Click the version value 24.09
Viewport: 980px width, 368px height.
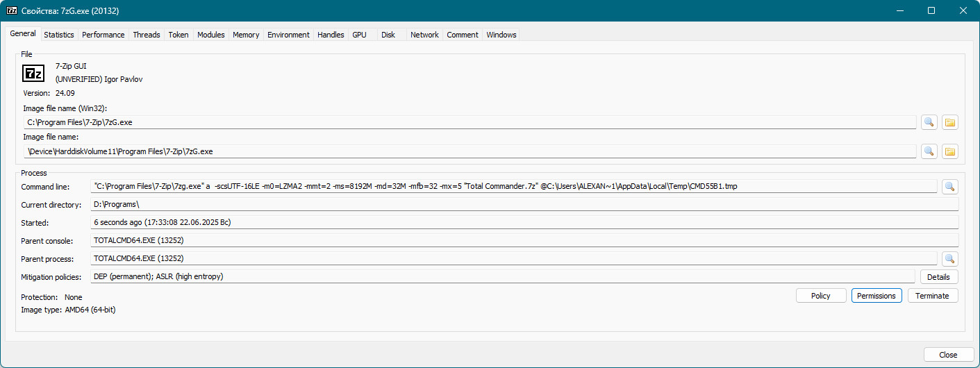pyautogui.click(x=65, y=92)
